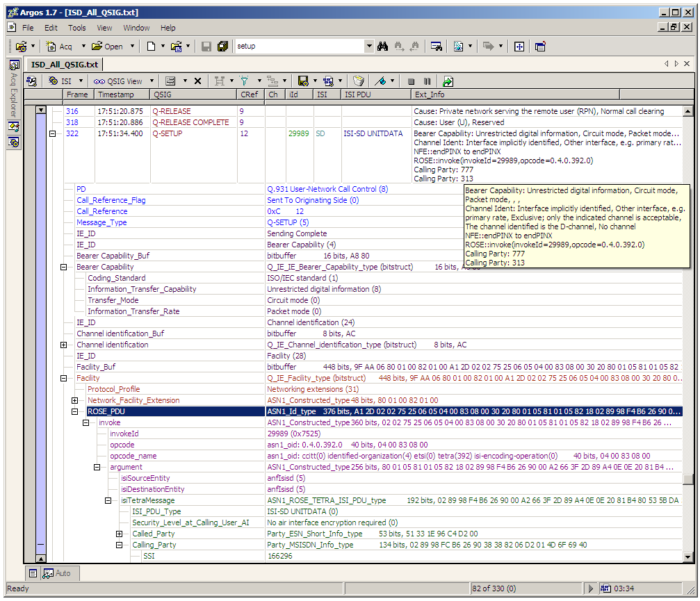
Task: Click the vertical scrollbar down arrow
Action: pyautogui.click(x=688, y=557)
